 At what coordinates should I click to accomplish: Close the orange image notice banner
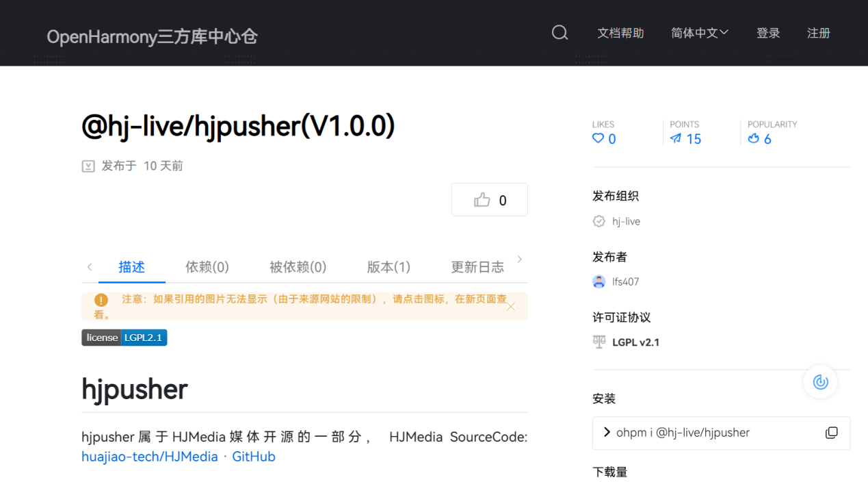tap(511, 307)
